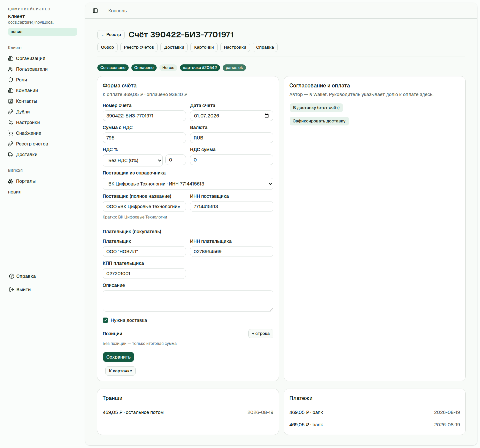Click the Номер счёта input field

(144, 116)
